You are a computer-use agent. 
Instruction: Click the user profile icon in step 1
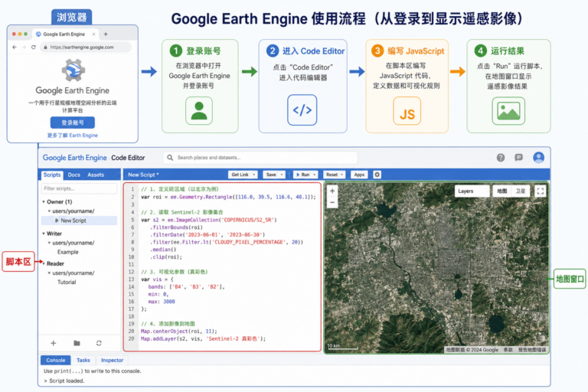click(x=199, y=111)
